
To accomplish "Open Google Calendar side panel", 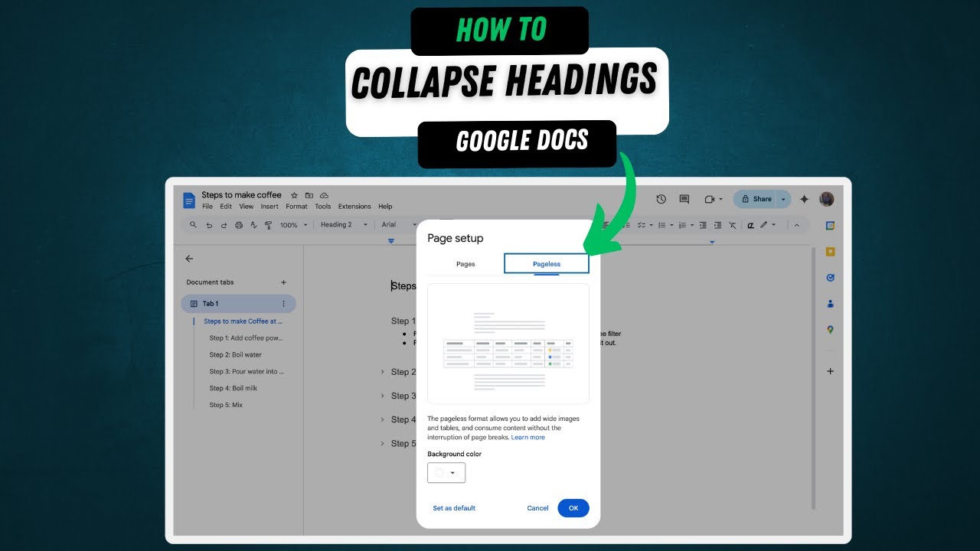I will coord(830,226).
